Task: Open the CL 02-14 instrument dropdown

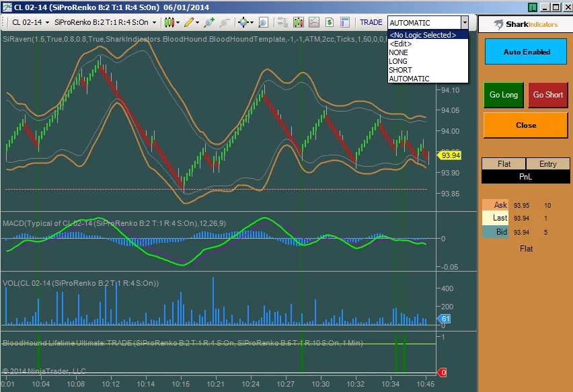Action: (x=30, y=22)
